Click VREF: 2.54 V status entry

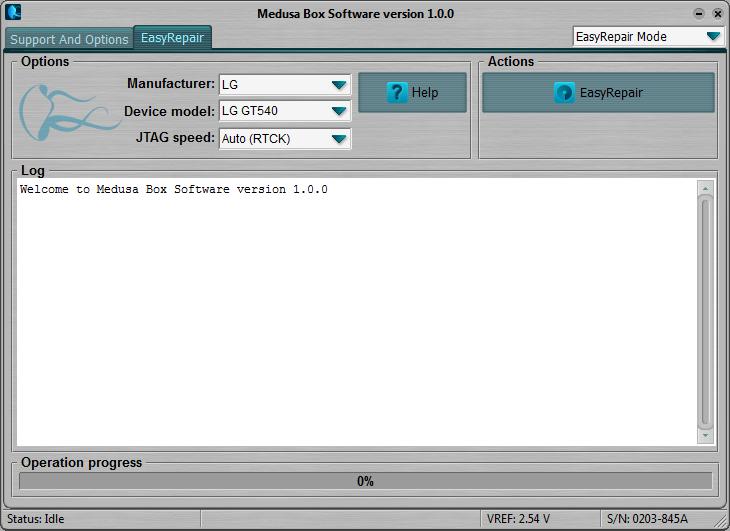[x=518, y=519]
